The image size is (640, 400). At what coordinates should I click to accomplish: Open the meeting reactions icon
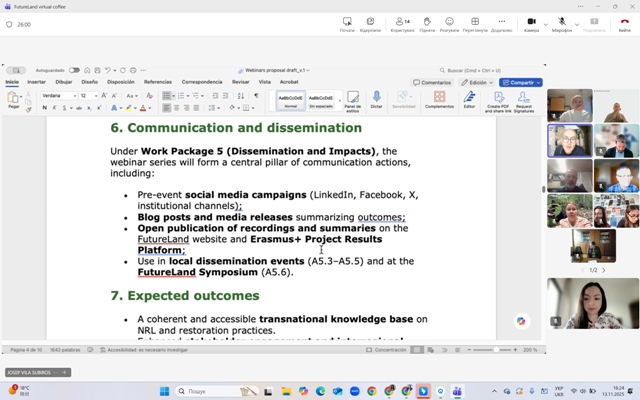[x=450, y=21]
